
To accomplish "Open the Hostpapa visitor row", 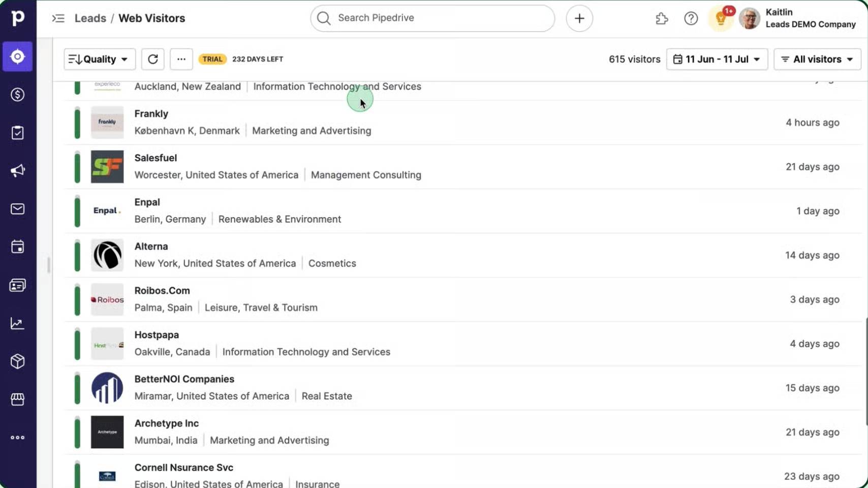I will [x=463, y=344].
